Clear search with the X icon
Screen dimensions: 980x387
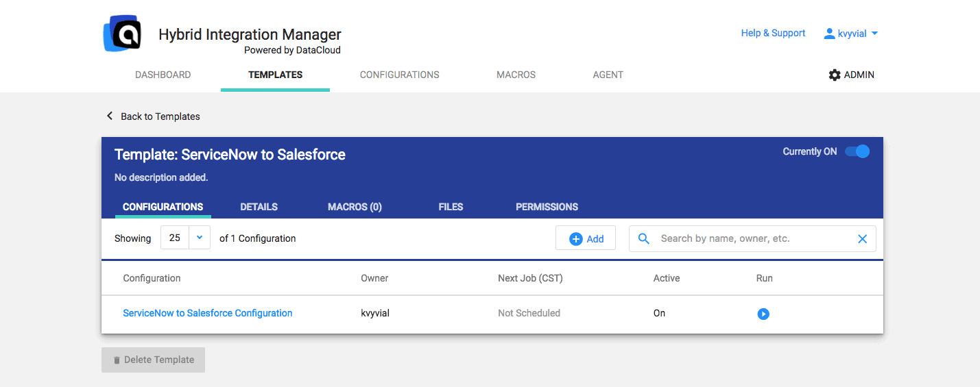pos(863,238)
